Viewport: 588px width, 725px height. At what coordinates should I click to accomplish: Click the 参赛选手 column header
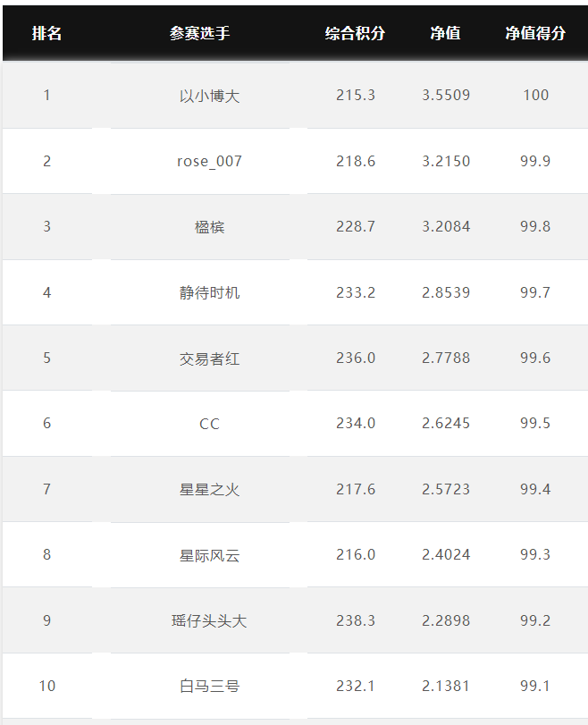pyautogui.click(x=199, y=33)
